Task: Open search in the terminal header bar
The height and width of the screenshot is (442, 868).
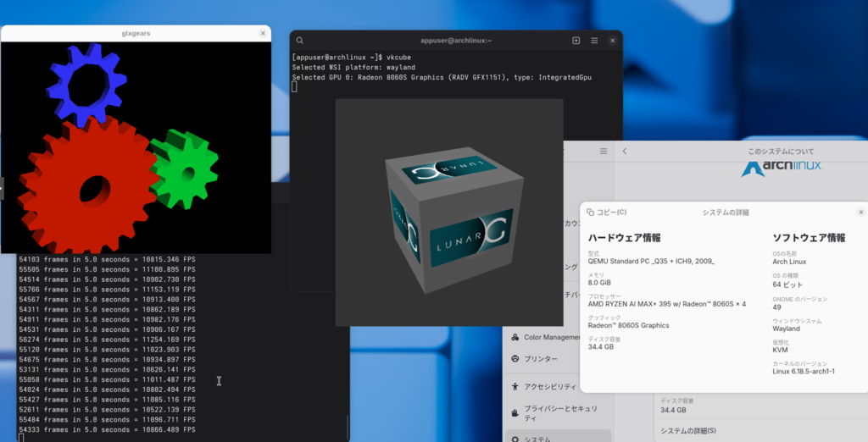Action: [x=300, y=41]
